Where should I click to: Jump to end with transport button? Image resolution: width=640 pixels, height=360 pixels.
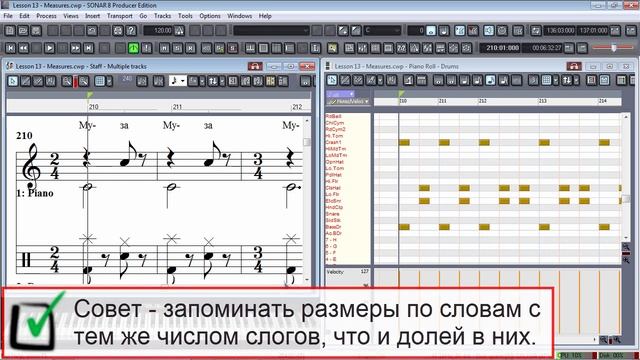click(x=89, y=48)
